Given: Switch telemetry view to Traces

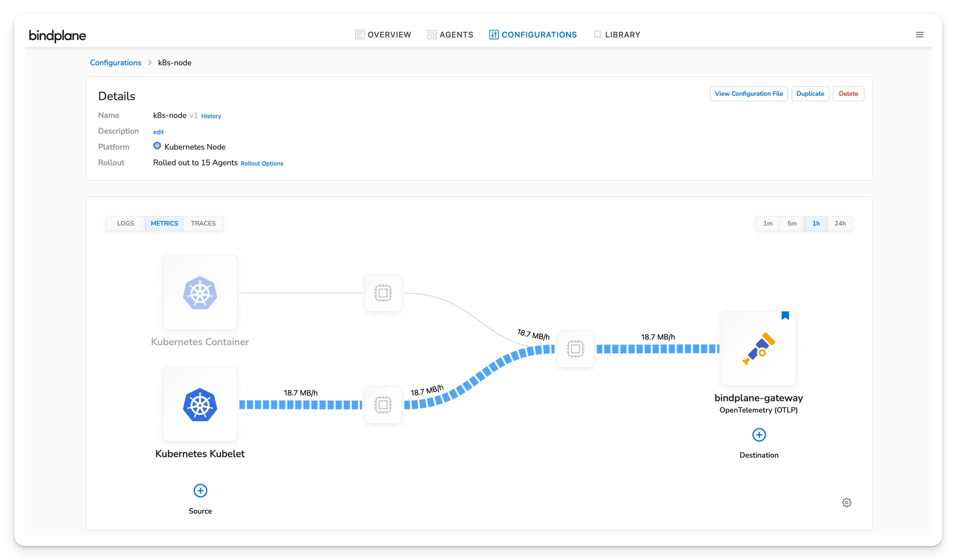Looking at the screenshot, I should (x=203, y=223).
